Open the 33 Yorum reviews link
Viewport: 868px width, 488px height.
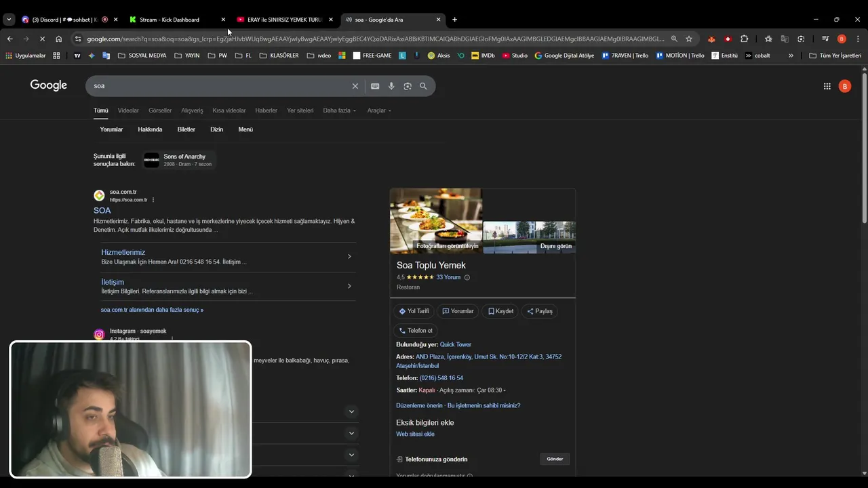[x=448, y=277]
